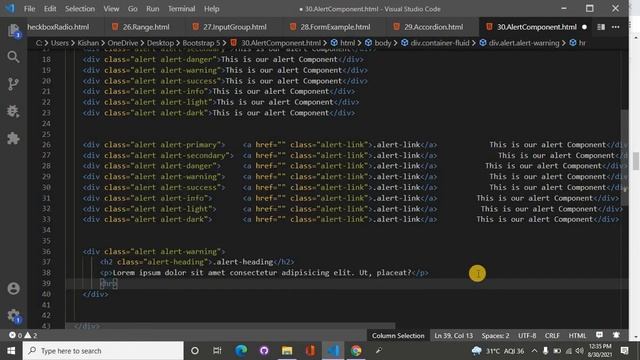Click the Windows search box
Screen dimensions: 640x360
point(103,351)
